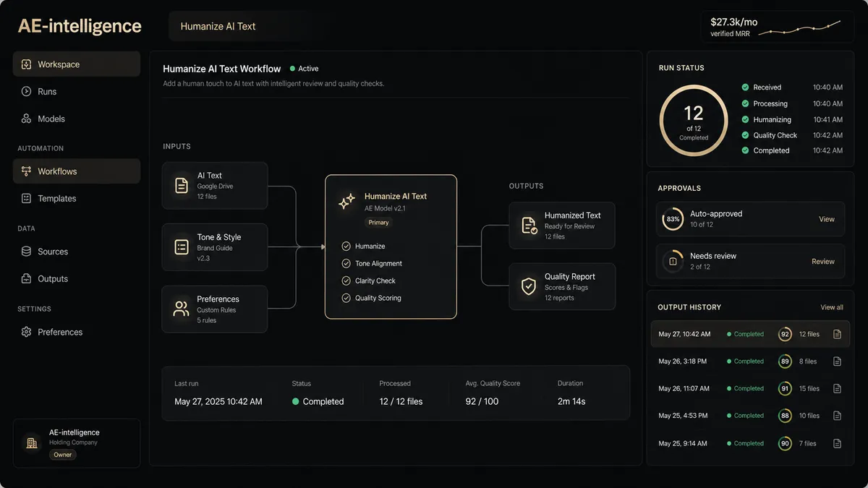Click the AE-intelligence building icon
The image size is (868, 488).
point(31,442)
